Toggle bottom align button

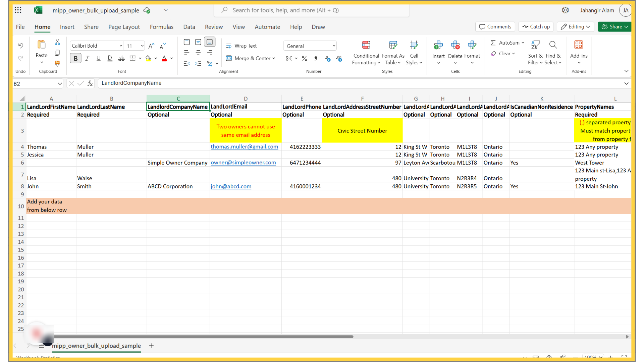[210, 42]
